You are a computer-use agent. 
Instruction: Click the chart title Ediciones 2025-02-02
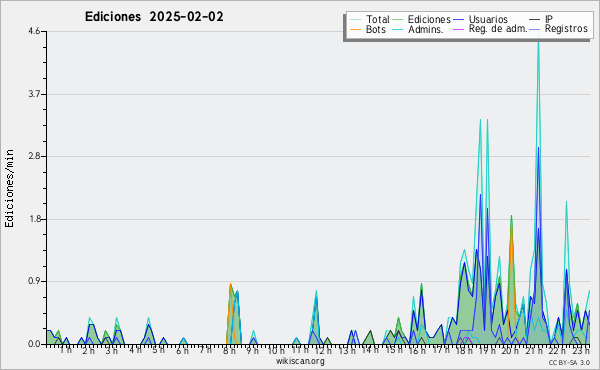[154, 17]
